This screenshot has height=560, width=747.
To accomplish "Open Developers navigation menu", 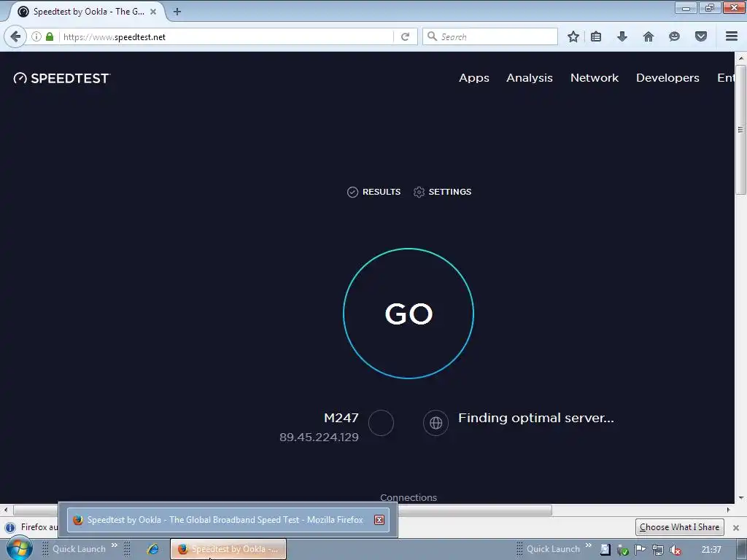I will pyautogui.click(x=667, y=78).
